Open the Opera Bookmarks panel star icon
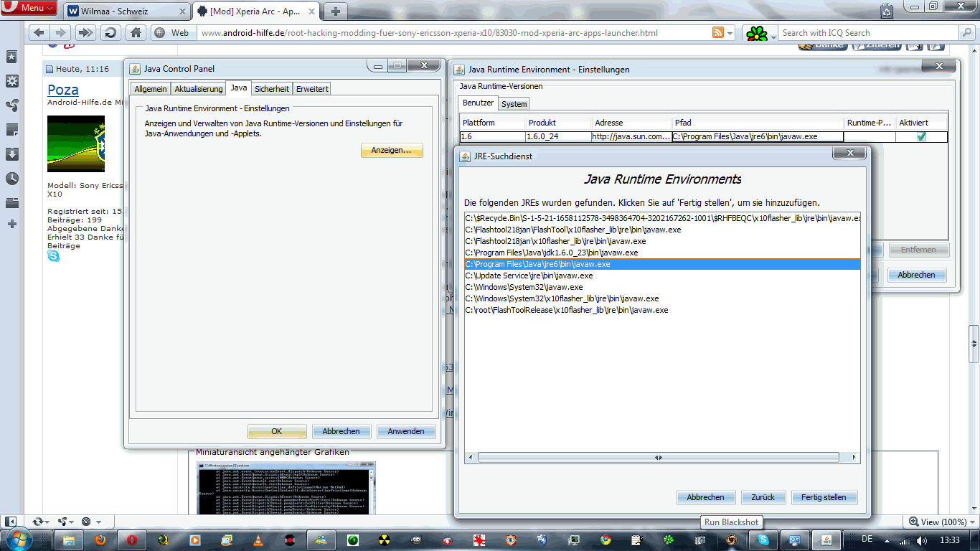980x551 pixels. click(11, 57)
